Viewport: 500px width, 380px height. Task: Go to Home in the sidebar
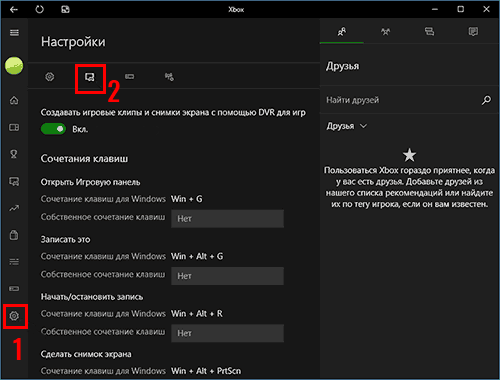[14, 100]
